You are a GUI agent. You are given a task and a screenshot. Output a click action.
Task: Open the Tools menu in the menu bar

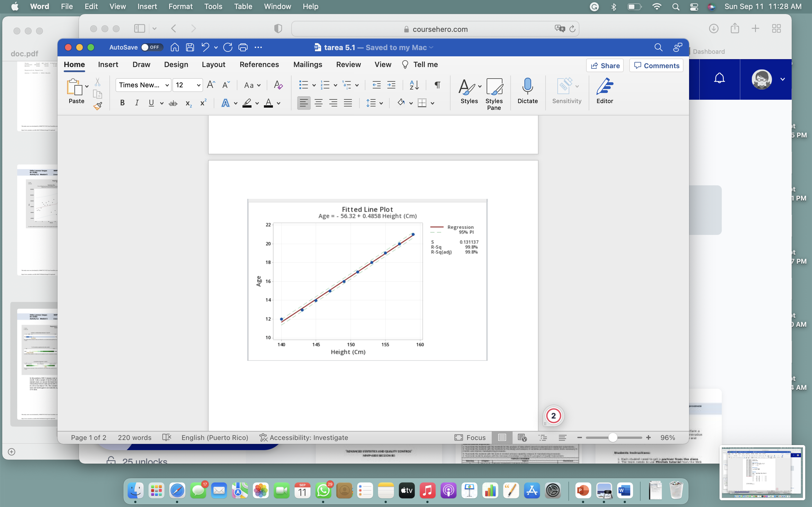pos(213,6)
